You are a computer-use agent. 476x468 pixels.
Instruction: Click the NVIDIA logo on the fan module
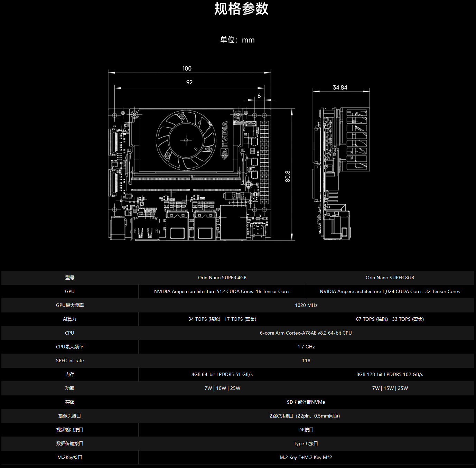(x=224, y=140)
